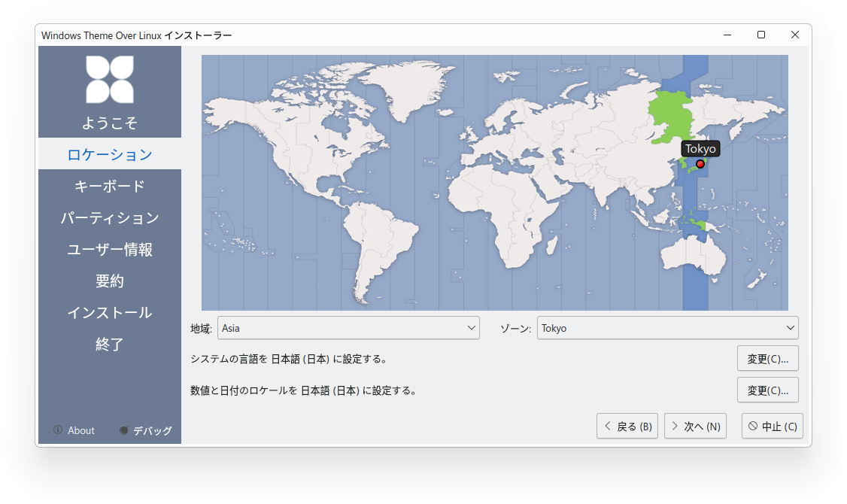The image size is (847, 504).
Task: Select the ようこそ step in sidebar
Action: point(110,123)
